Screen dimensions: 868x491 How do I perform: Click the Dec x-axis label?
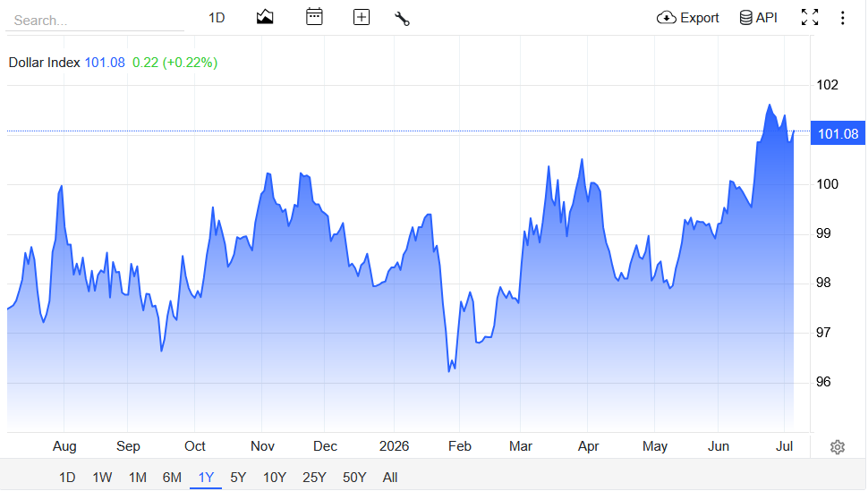(x=325, y=446)
